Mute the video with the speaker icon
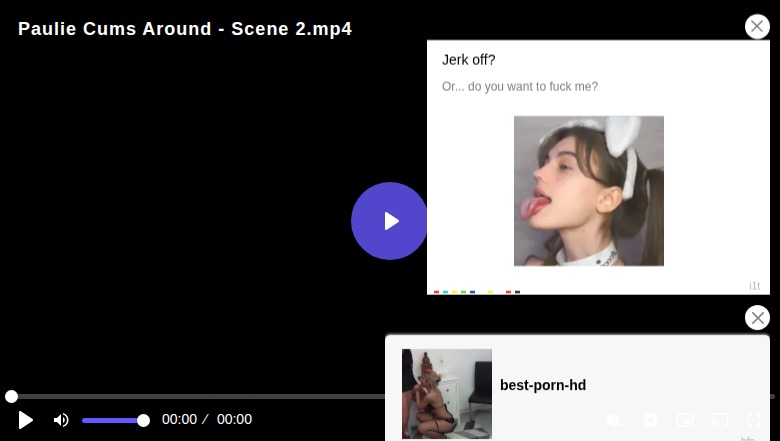Image resolution: width=780 pixels, height=441 pixels. click(x=61, y=420)
